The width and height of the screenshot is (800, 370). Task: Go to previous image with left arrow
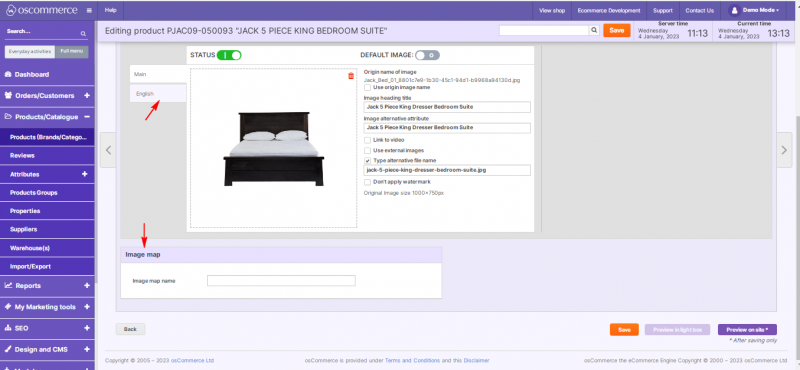coord(108,150)
